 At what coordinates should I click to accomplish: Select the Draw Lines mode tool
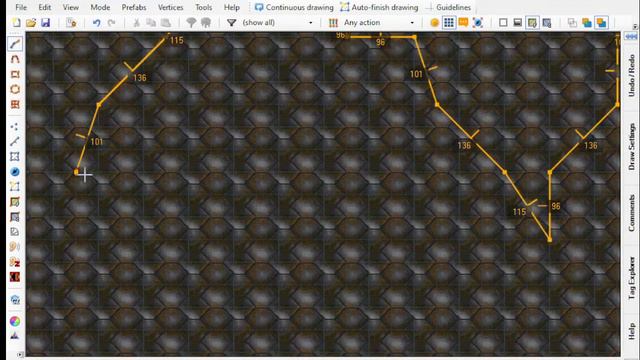coord(15,44)
